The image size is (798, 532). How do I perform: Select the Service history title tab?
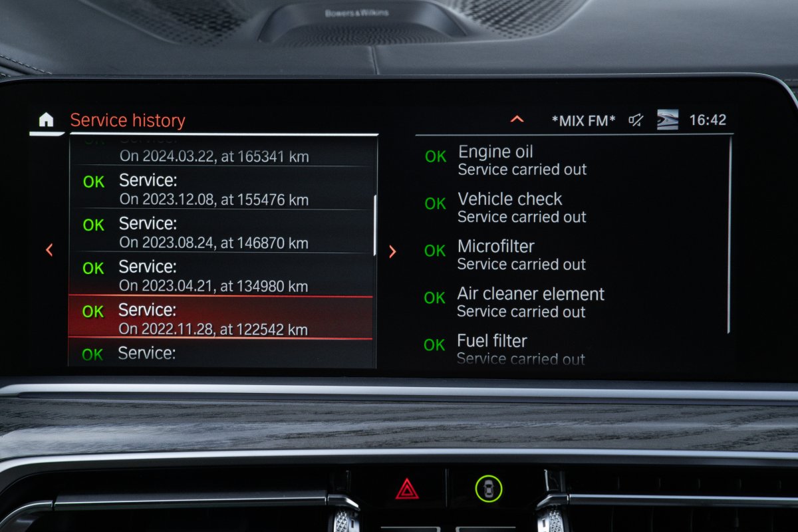click(128, 120)
